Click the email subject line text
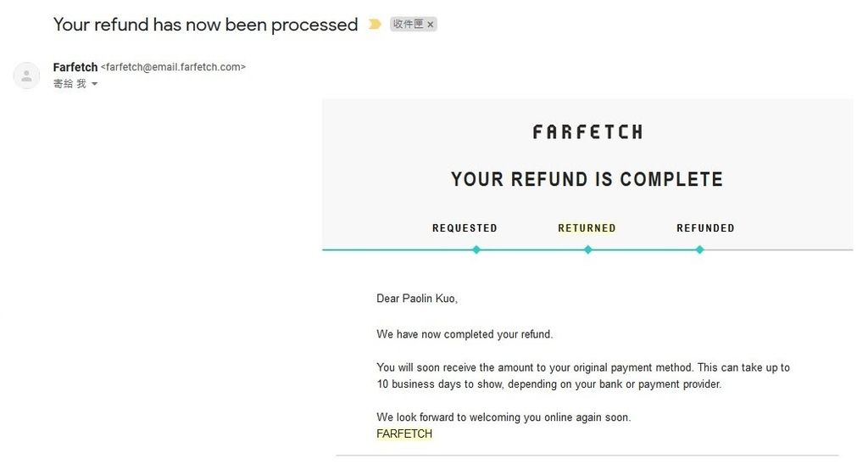This screenshot has height=470, width=868. [205, 25]
